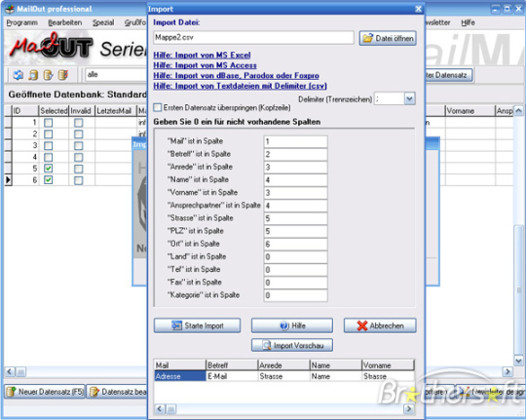Viewport: 526px width, 420px height.
Task: Click the Hilfe button in Import dialog
Action: 292,325
